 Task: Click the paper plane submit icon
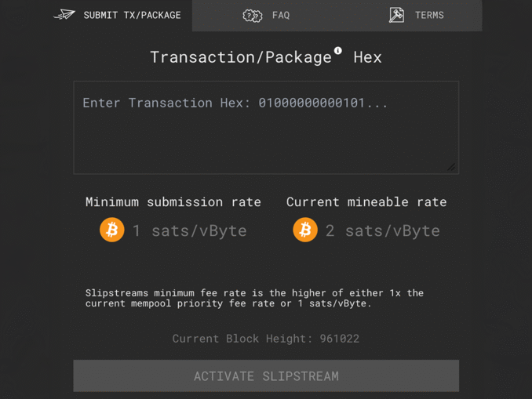point(64,15)
